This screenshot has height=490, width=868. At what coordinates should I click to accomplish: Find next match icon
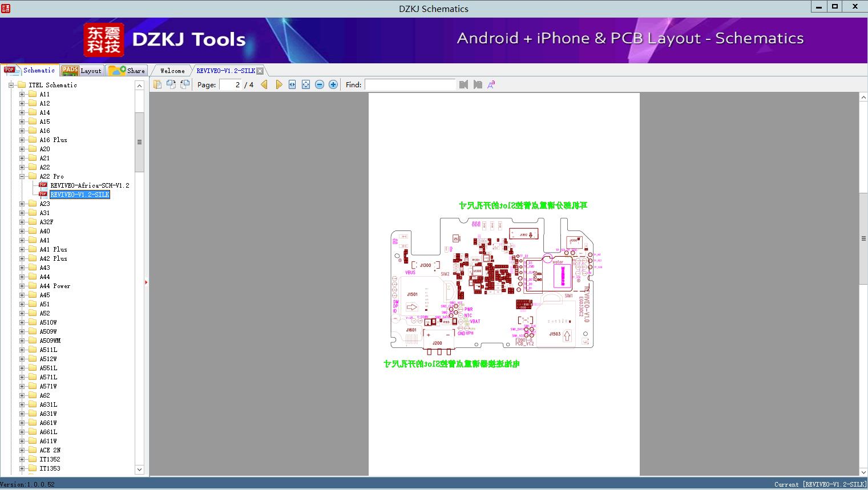click(x=478, y=84)
